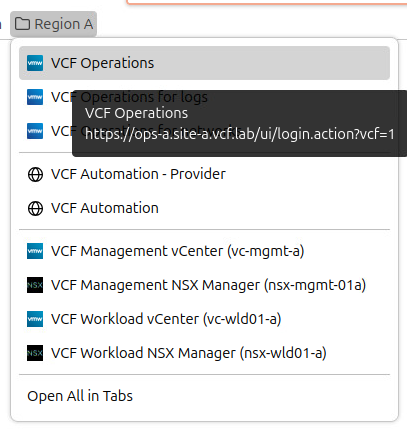This screenshot has height=434, width=407.
Task: Open VCF Automation - Provider bookmark
Action: [x=204, y=174]
